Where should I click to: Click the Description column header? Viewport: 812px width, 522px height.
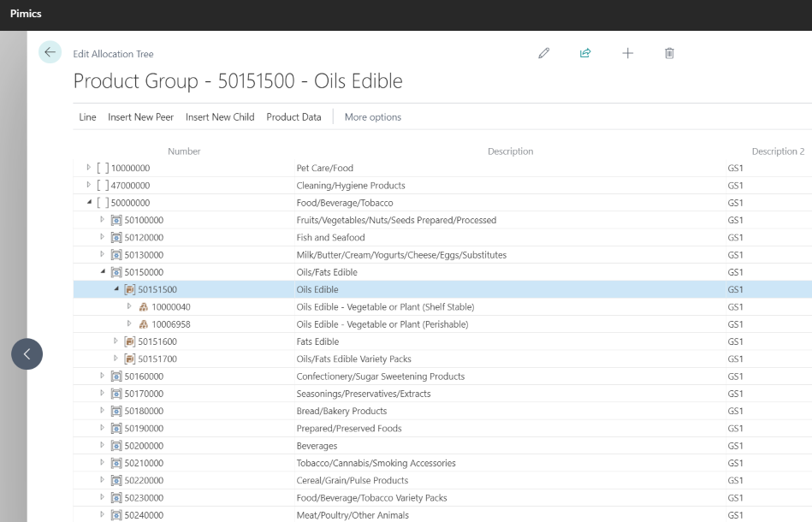click(510, 151)
